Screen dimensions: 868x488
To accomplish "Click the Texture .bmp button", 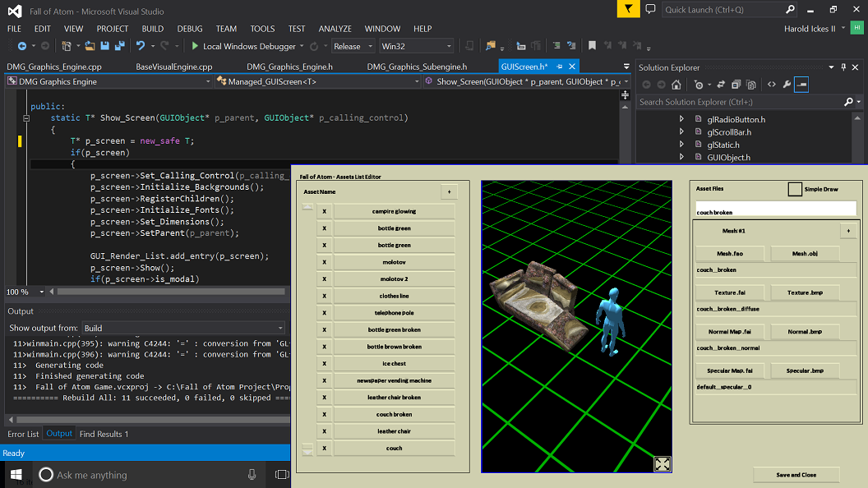I will tap(805, 292).
